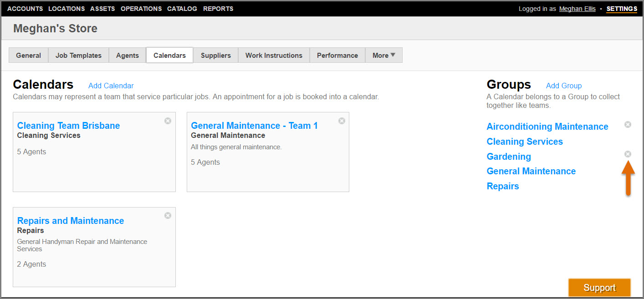
Task: Delete the Gardening group
Action: coord(628,154)
